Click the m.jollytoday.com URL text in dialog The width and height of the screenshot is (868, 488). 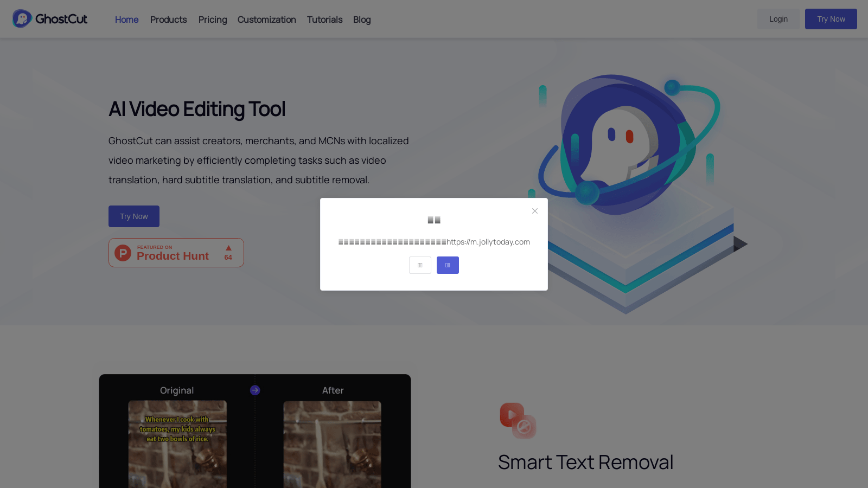pyautogui.click(x=488, y=242)
